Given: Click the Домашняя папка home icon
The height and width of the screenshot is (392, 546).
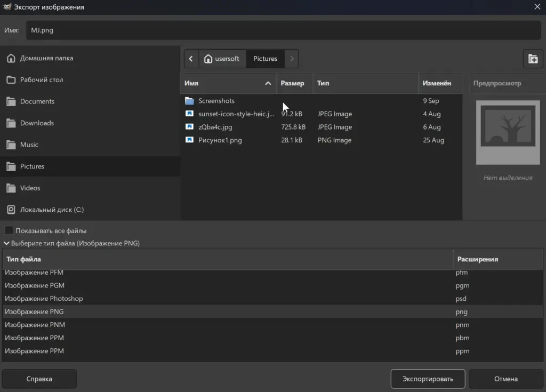Looking at the screenshot, I should coord(11,58).
